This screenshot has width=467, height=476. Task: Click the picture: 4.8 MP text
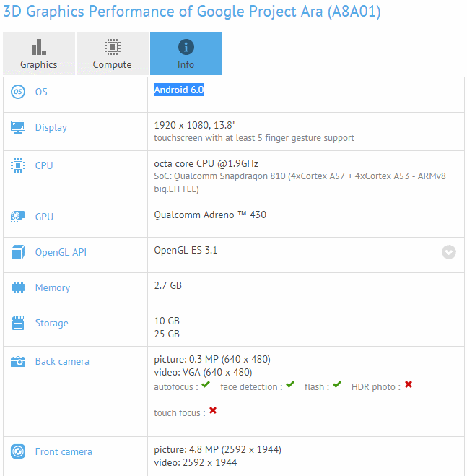click(x=217, y=449)
